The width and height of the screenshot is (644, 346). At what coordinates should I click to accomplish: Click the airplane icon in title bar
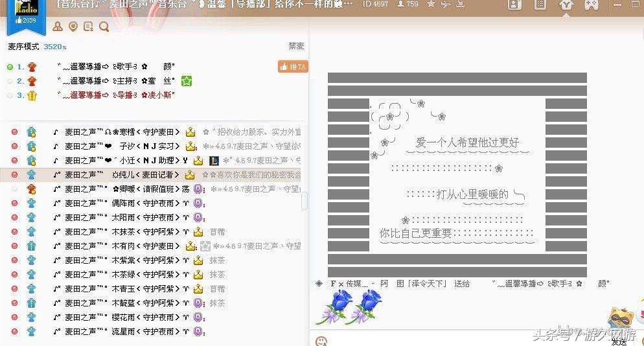446,4
